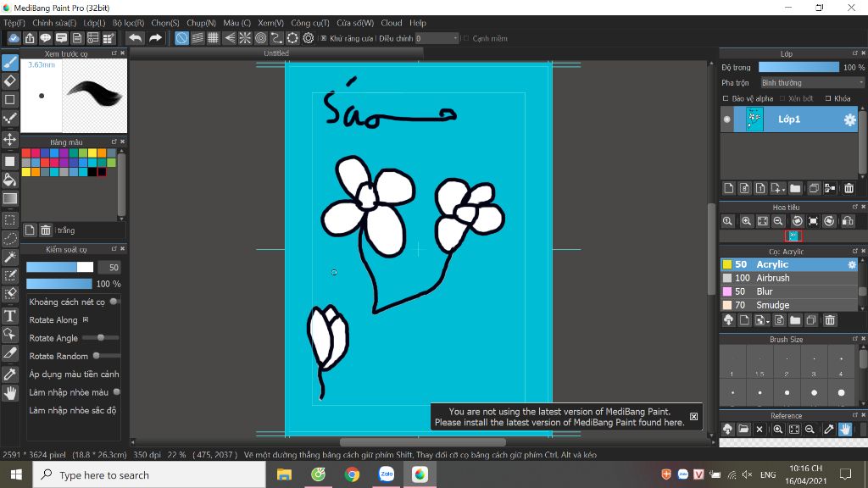Click the Redo arrow
This screenshot has width=868, height=488.
click(156, 38)
